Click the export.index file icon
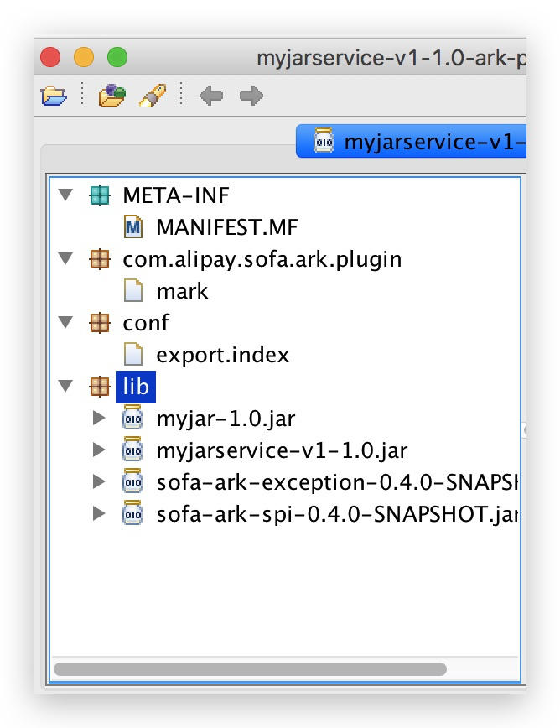560x728 pixels. (133, 355)
